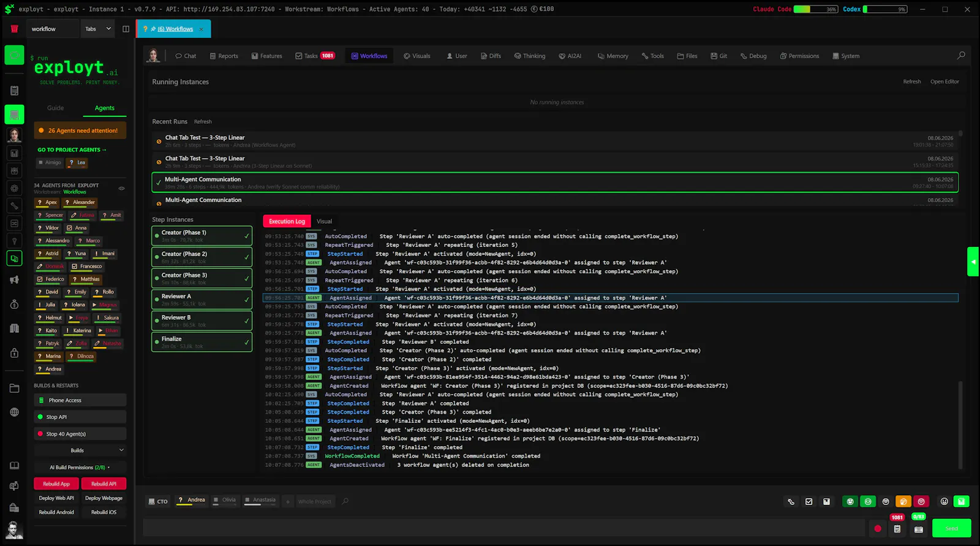The height and width of the screenshot is (546, 980).
Task: Open the folder icon in left sidebar
Action: [x=14, y=389]
